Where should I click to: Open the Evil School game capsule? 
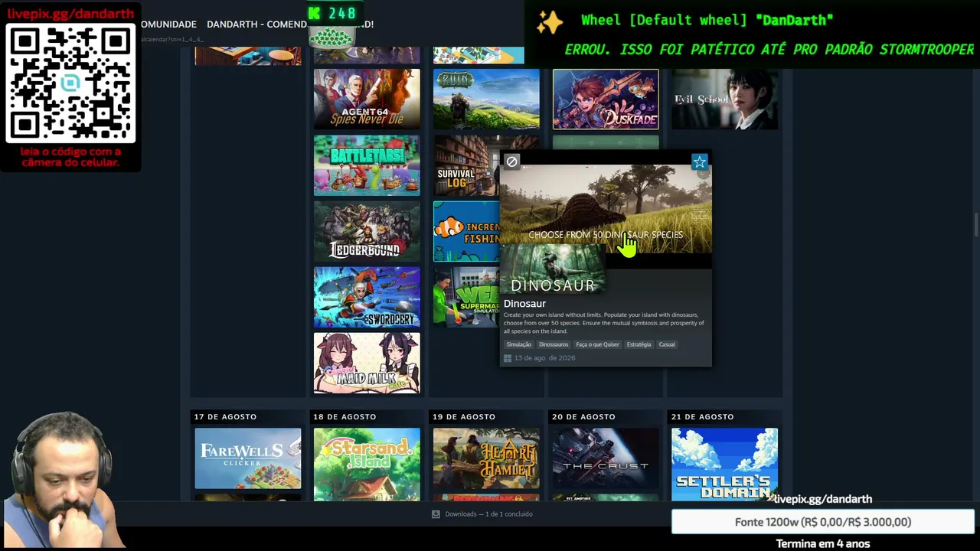click(724, 99)
